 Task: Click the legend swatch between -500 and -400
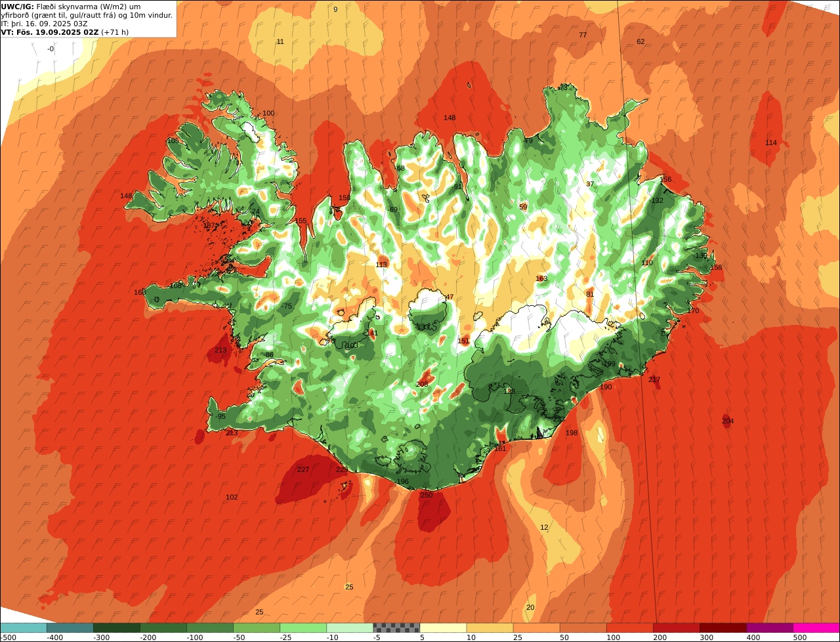(23, 628)
